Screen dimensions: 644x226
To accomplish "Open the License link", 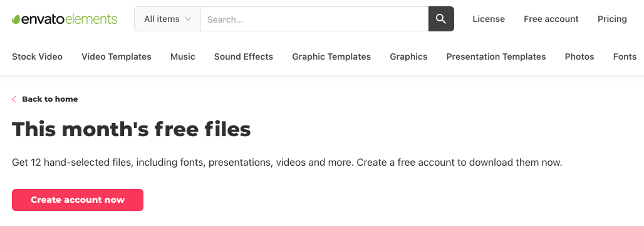I will tap(489, 19).
